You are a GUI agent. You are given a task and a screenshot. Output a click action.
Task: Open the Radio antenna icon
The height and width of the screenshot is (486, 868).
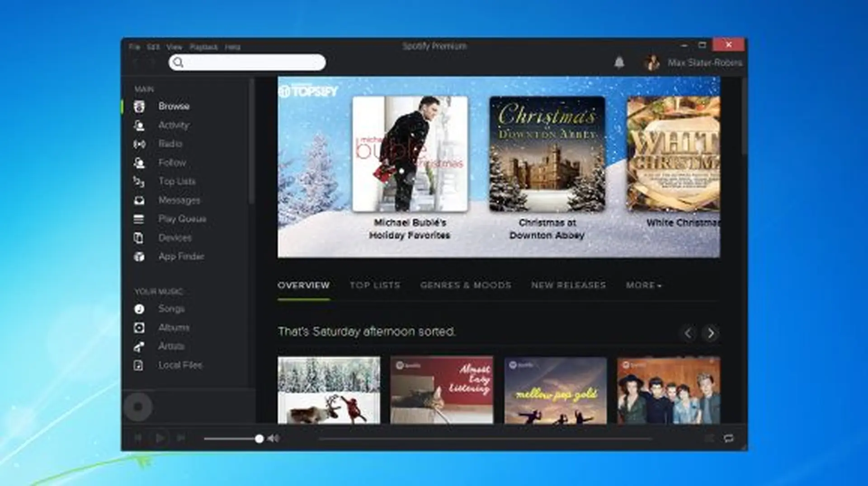tap(139, 144)
